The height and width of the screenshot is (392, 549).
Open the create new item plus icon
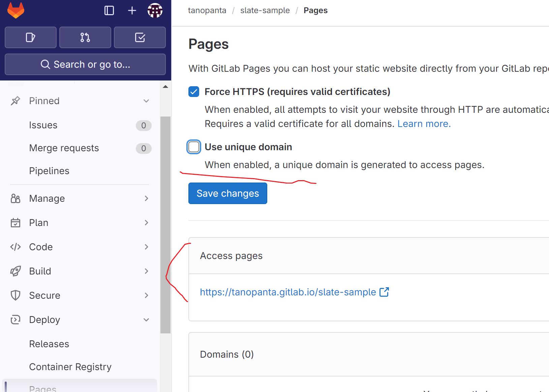point(132,10)
